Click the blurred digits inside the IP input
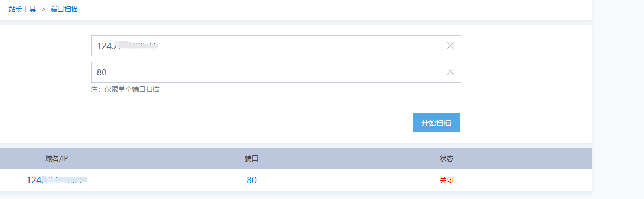 tap(136, 45)
